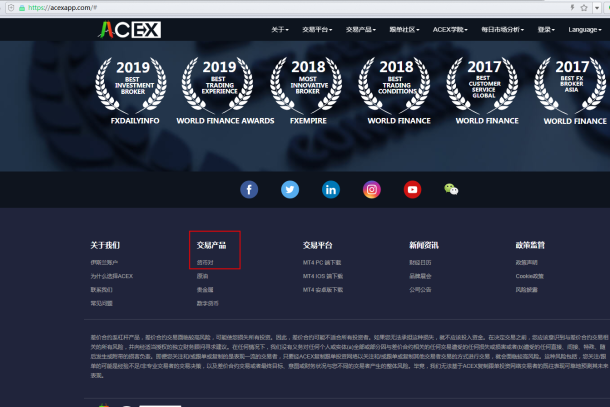Screen dimensions: 610x407
Task: Select the 2019 Best Trading Experience award badge
Action: pos(217,86)
